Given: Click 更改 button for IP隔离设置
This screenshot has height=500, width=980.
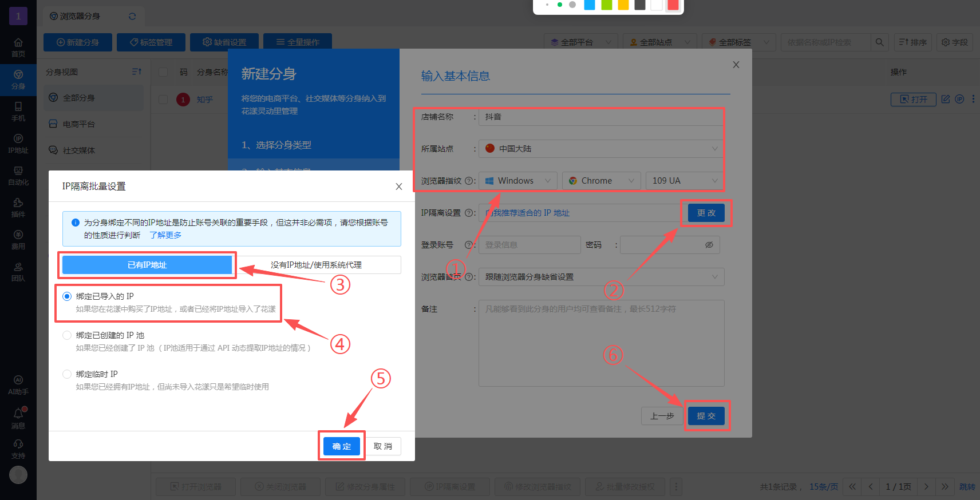Looking at the screenshot, I should coord(706,213).
